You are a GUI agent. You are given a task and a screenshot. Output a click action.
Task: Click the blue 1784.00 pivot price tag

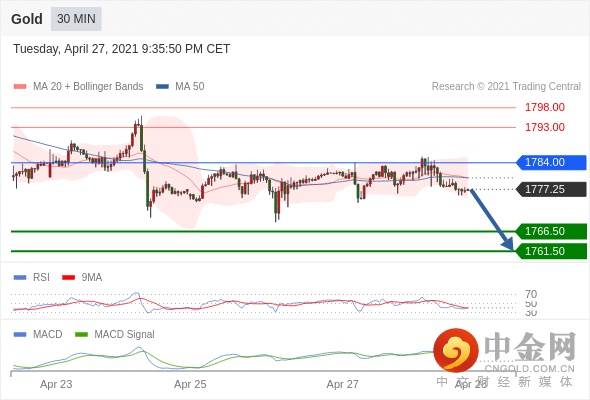coord(551,162)
